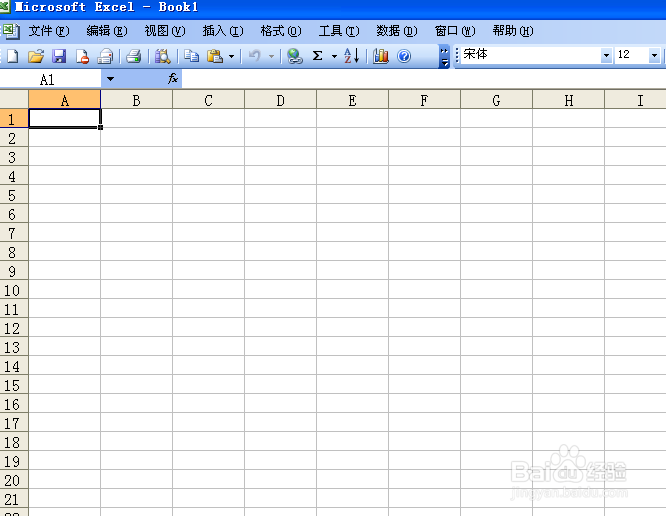
Task: Save the workbook with floppy icon
Action: click(x=59, y=56)
